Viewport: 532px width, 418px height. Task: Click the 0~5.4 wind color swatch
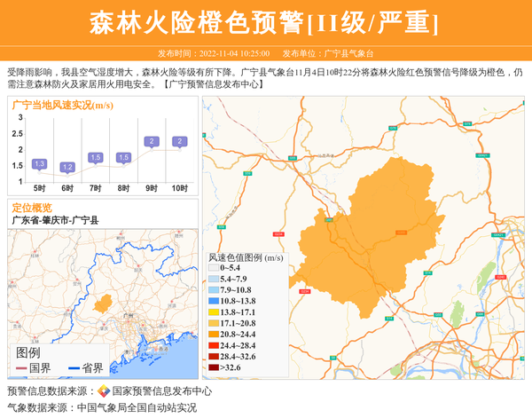pyautogui.click(x=214, y=267)
